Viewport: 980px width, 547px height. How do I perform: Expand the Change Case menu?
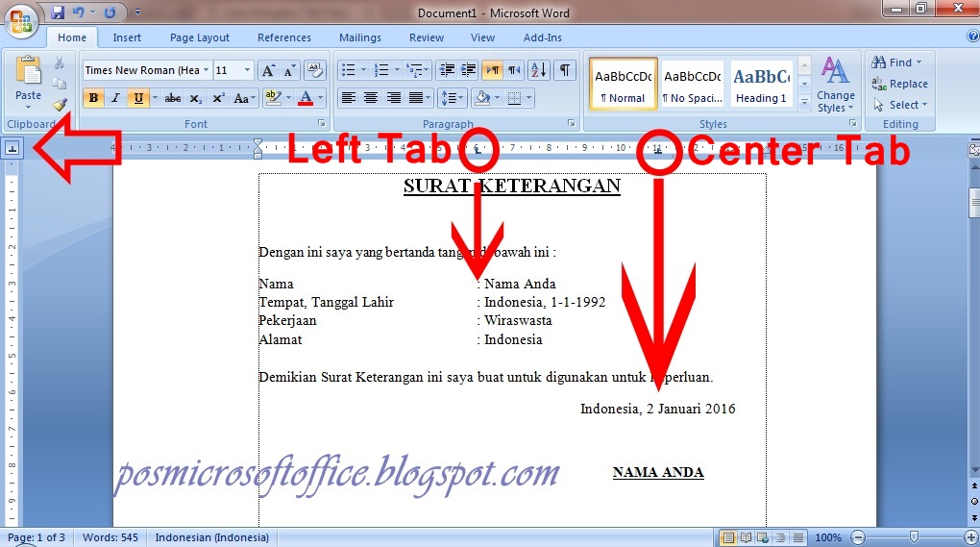pos(243,98)
